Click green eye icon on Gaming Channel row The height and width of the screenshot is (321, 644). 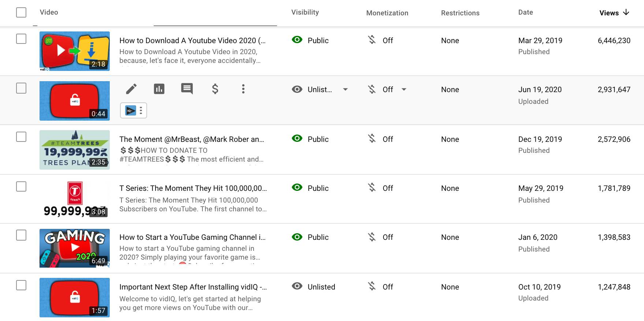[297, 237]
